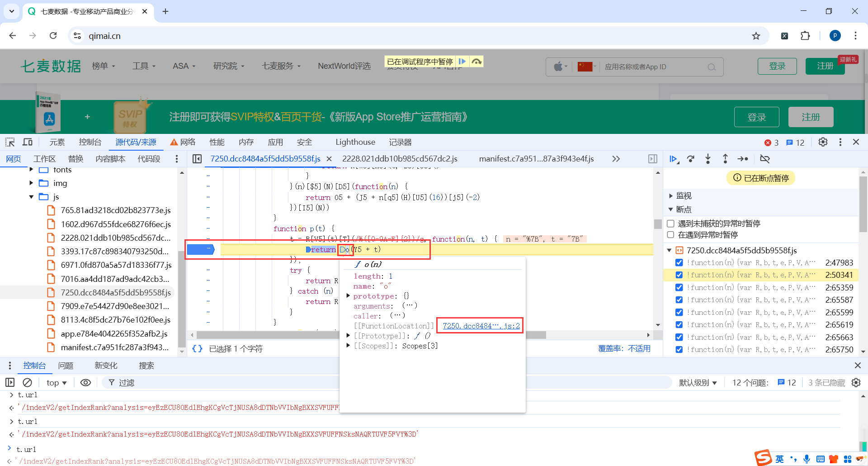Enable pause on caught exceptions

671,235
